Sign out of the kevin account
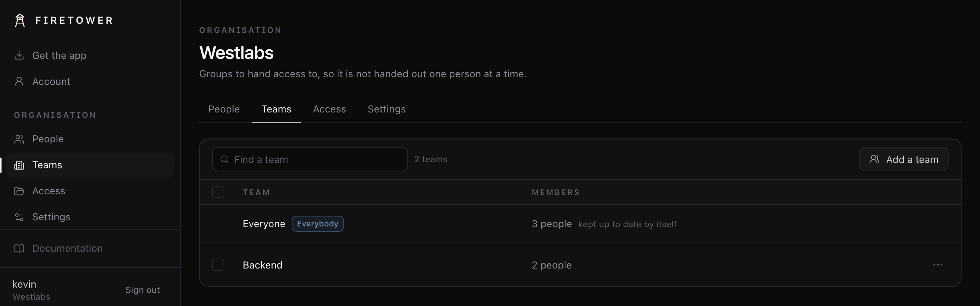The height and width of the screenshot is (306, 980). click(x=142, y=290)
